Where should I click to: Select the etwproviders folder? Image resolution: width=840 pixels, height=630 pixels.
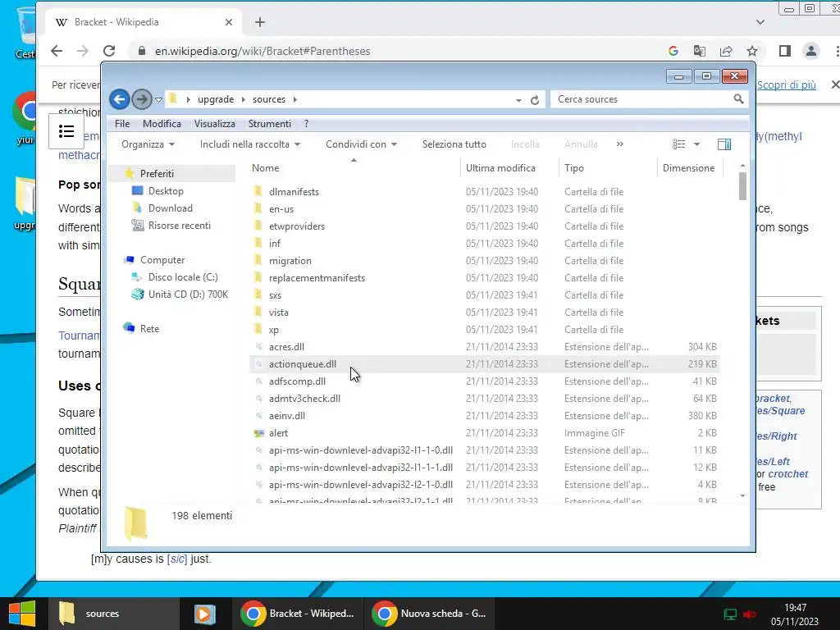(x=297, y=226)
